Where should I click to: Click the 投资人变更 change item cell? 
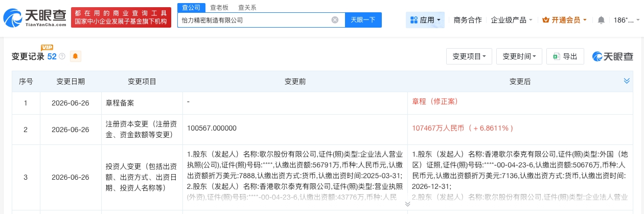point(142,177)
